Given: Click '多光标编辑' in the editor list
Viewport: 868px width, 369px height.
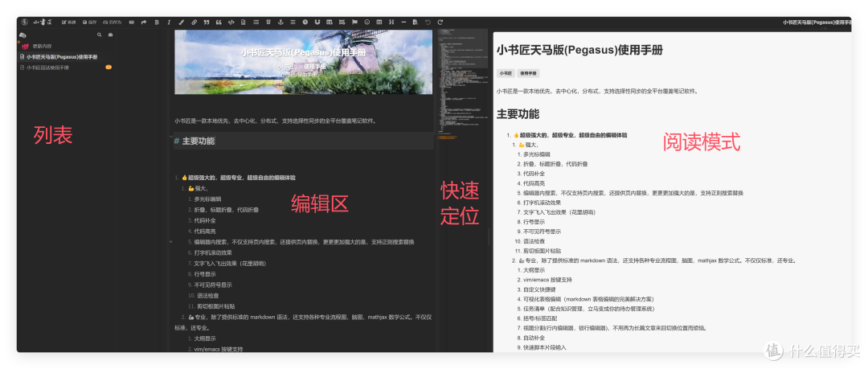Looking at the screenshot, I should click(207, 199).
